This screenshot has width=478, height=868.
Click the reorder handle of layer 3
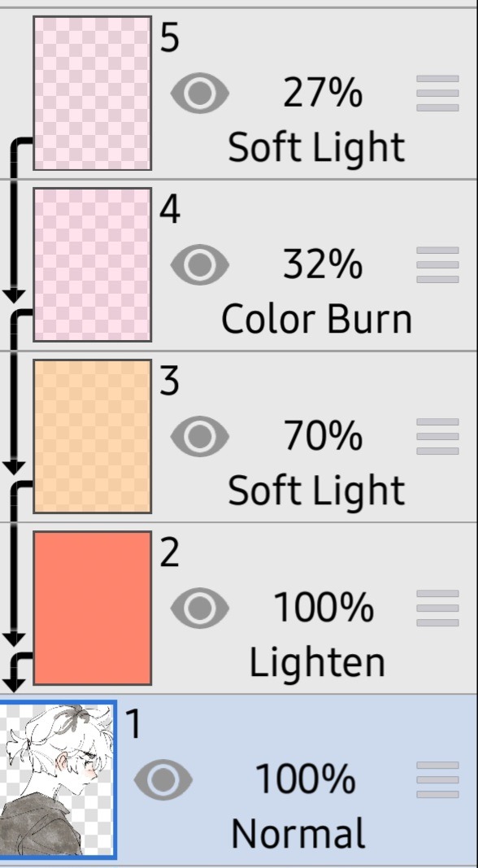coord(437,436)
